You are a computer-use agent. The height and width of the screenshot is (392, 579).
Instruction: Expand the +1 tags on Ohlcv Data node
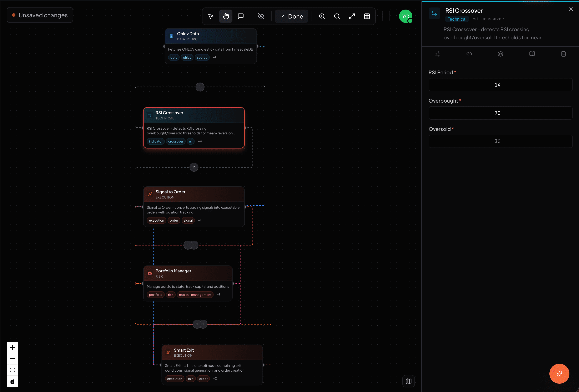pyautogui.click(x=214, y=57)
